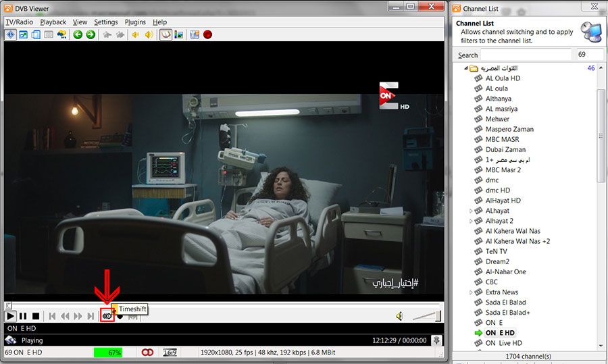Screen dimensions: 608x364
Task: Switch to AlHayat HD channel
Action: (x=503, y=201)
